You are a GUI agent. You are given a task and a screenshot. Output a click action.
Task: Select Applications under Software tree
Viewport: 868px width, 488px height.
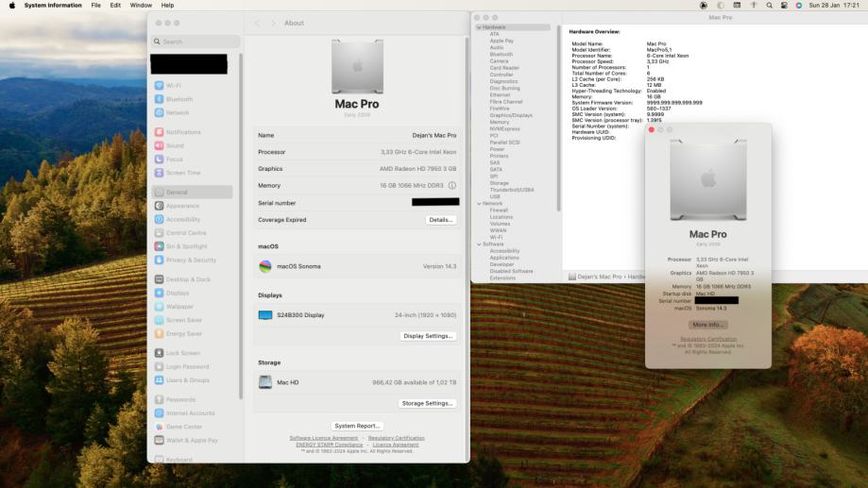(x=504, y=258)
